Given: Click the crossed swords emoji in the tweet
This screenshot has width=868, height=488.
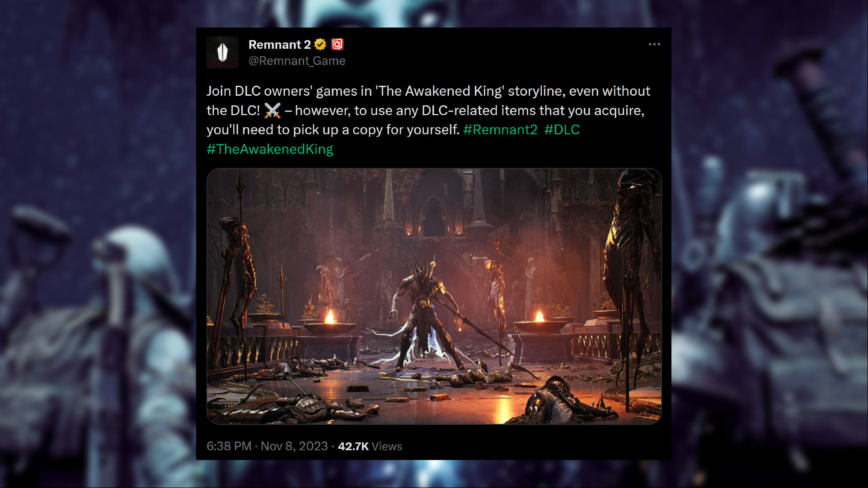Looking at the screenshot, I should point(272,111).
